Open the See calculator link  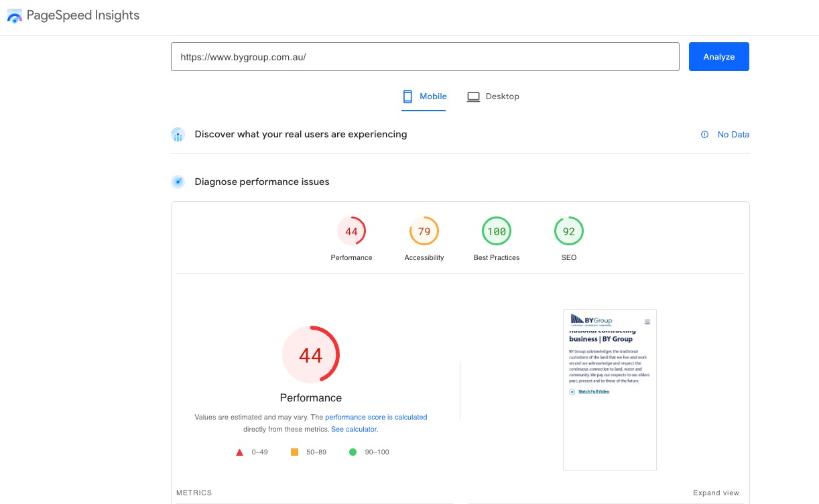[354, 429]
